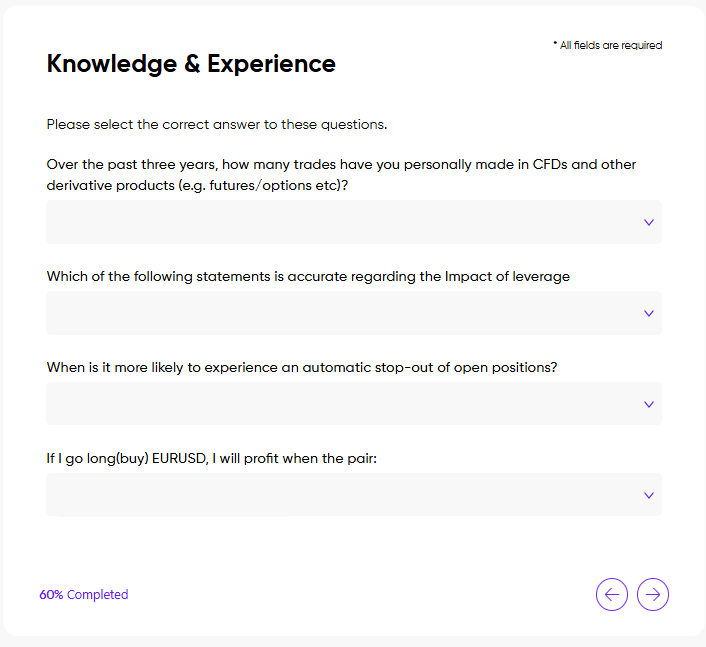The image size is (706, 647).
Task: Click the 'Knowledge & Experience' heading
Action: [x=191, y=64]
